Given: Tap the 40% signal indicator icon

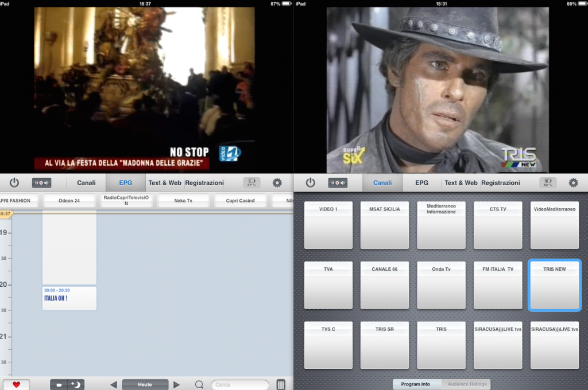Looking at the screenshot, I should coord(548,182).
